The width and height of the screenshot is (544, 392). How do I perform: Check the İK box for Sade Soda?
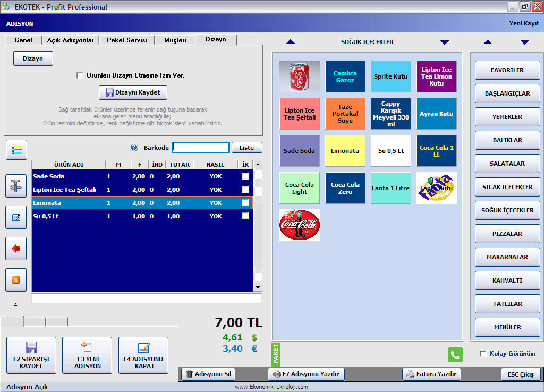tap(245, 176)
